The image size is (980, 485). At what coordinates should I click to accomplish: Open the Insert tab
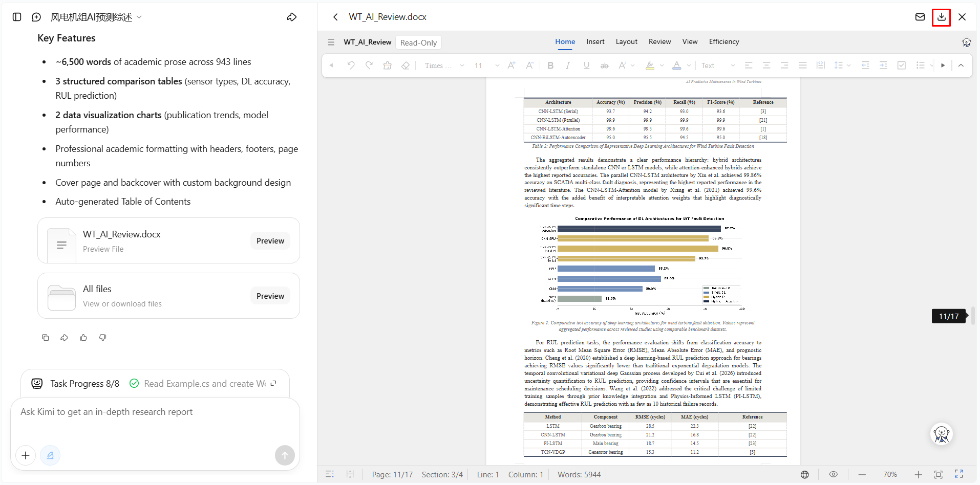[x=595, y=42]
